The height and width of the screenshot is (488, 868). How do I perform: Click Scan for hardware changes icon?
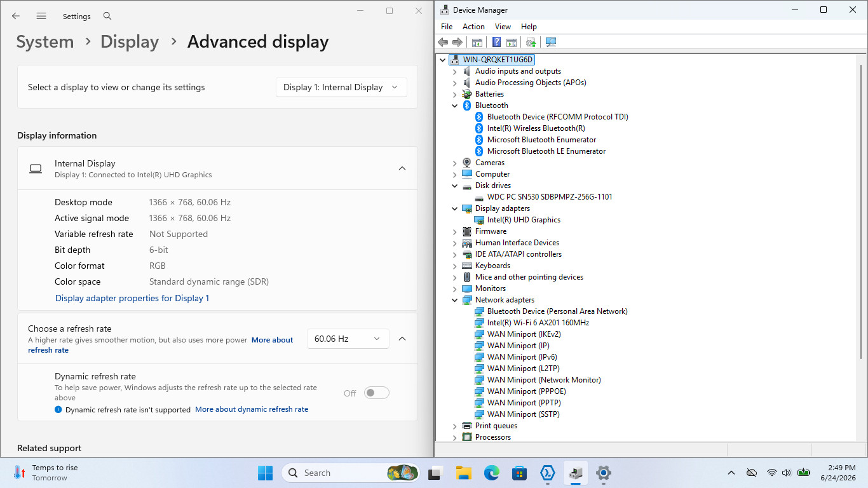pos(551,42)
